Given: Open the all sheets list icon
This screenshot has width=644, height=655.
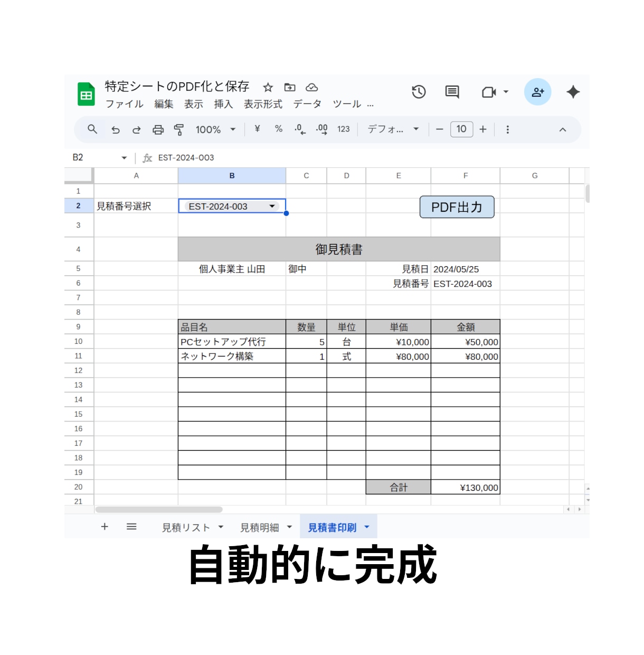Looking at the screenshot, I should click(x=131, y=526).
